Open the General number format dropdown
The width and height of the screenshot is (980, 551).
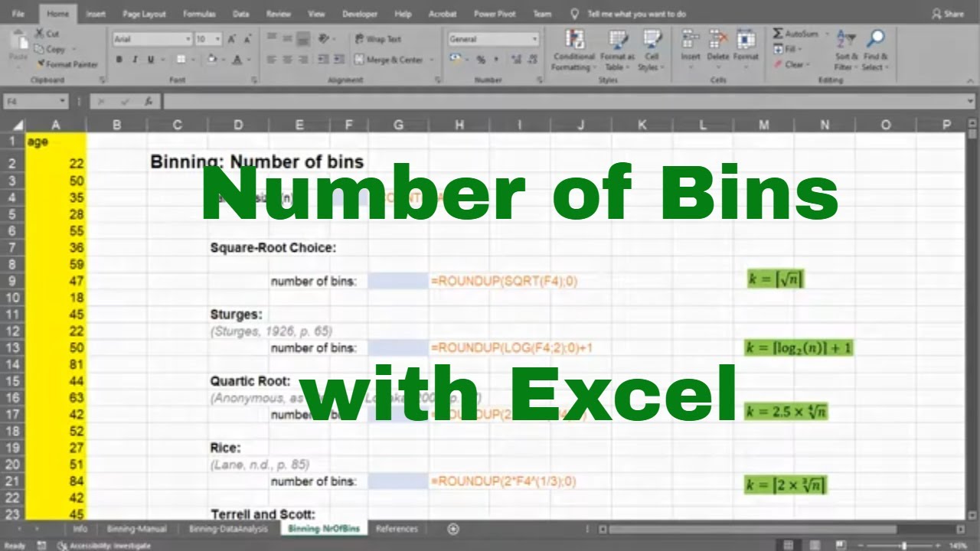coord(534,39)
